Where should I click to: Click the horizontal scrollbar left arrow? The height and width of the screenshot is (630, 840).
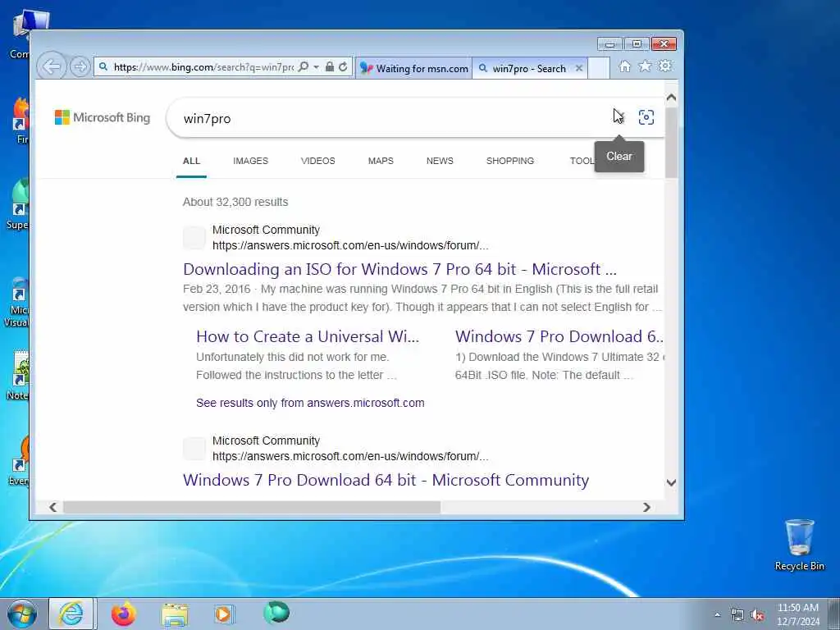[x=52, y=507]
